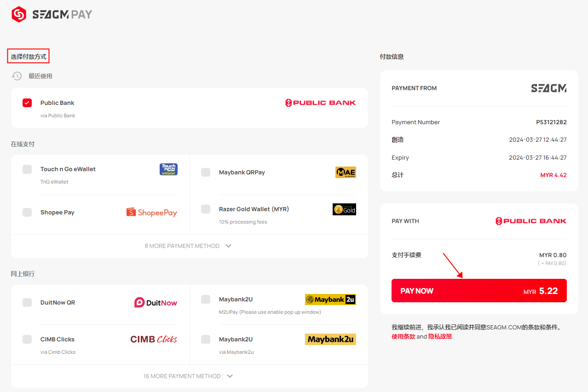Click the Public Bank logo in the Pay With card

point(530,221)
